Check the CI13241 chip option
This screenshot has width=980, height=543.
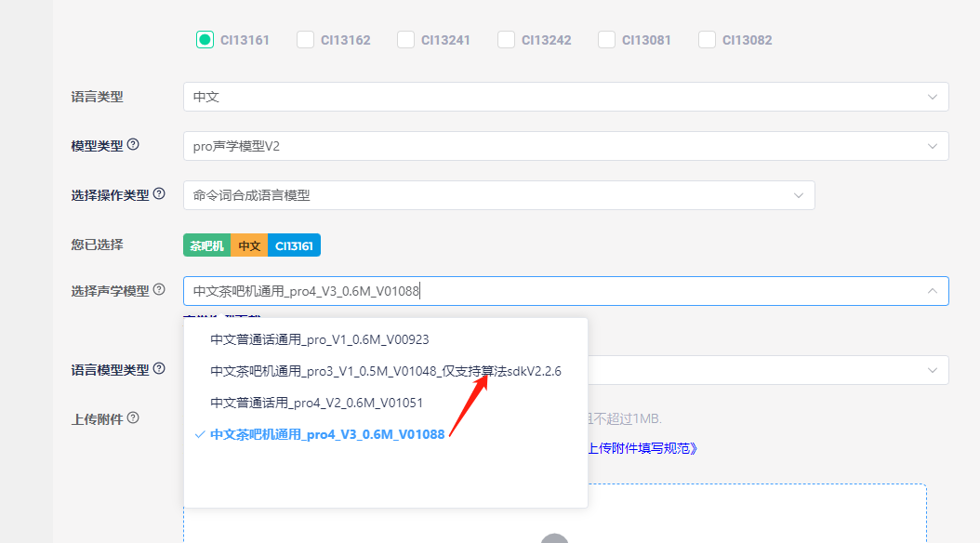point(405,40)
